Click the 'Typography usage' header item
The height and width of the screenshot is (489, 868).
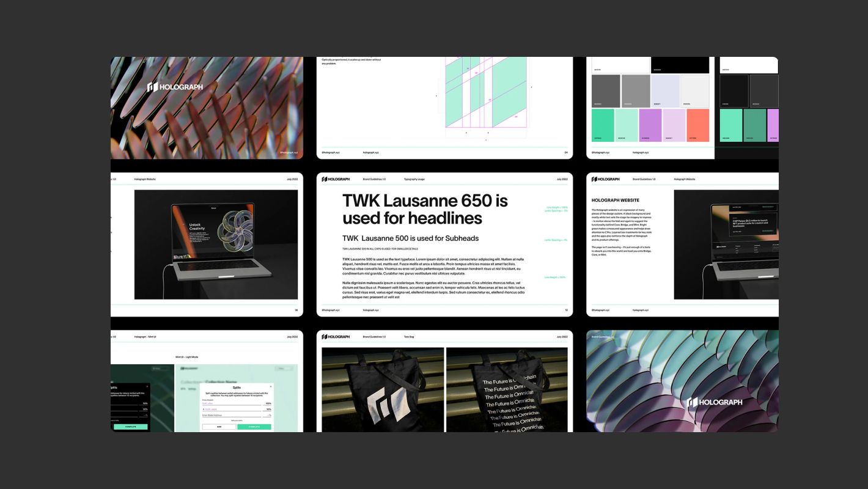(414, 179)
